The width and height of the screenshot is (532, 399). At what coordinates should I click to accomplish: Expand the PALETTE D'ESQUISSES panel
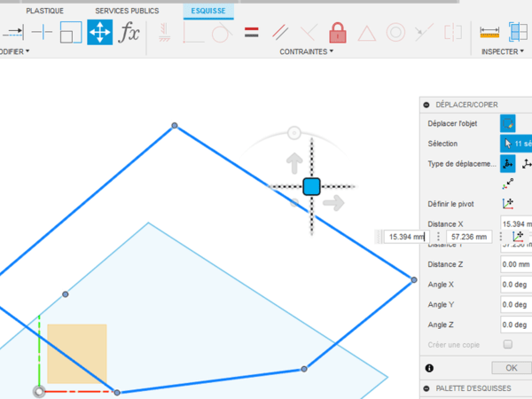coord(426,388)
